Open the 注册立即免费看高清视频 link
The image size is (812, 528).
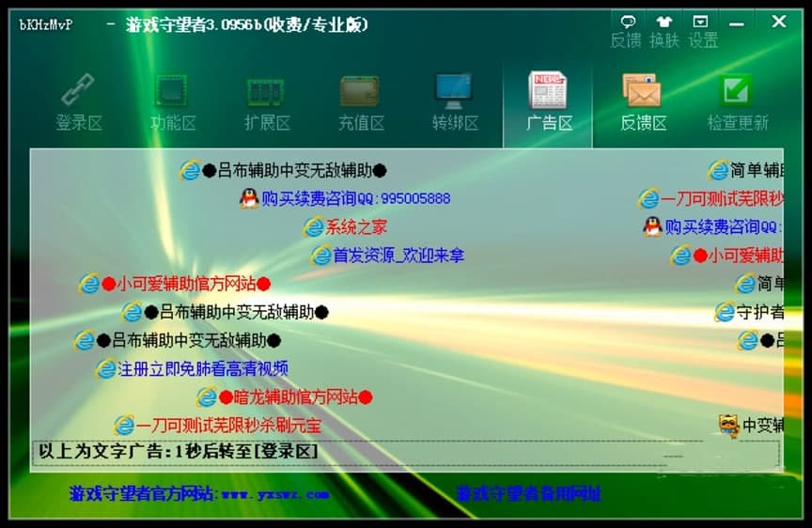[203, 368]
